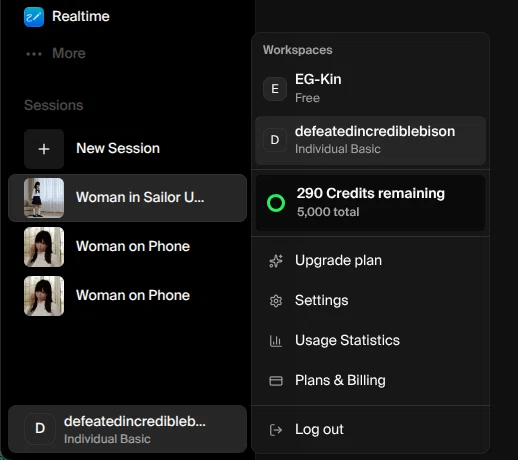Screen dimensions: 518x460
Task: Click the three-dots More icon
Action: pos(34,54)
